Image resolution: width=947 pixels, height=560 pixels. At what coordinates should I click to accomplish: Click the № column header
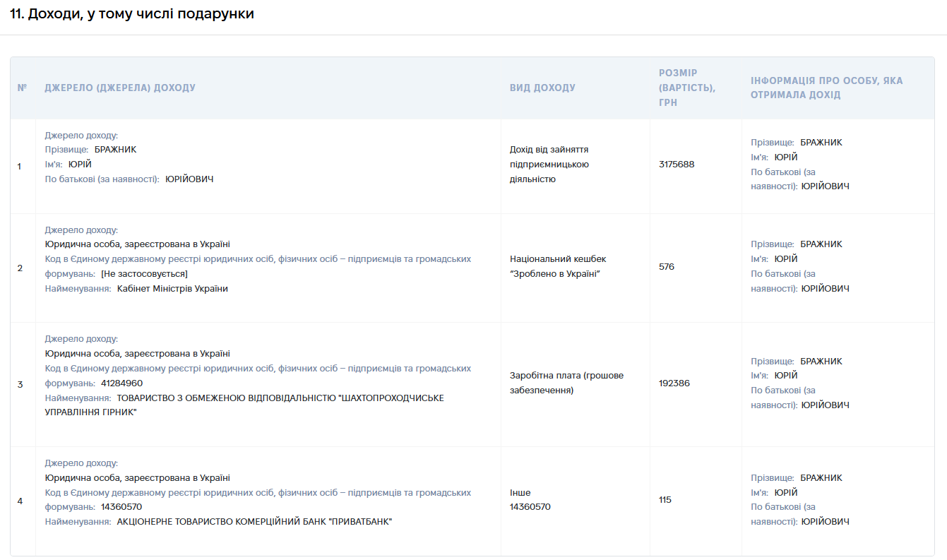point(23,88)
